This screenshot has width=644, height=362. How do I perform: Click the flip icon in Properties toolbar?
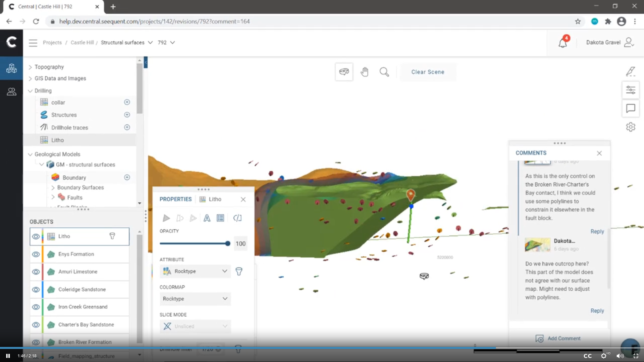tap(237, 218)
